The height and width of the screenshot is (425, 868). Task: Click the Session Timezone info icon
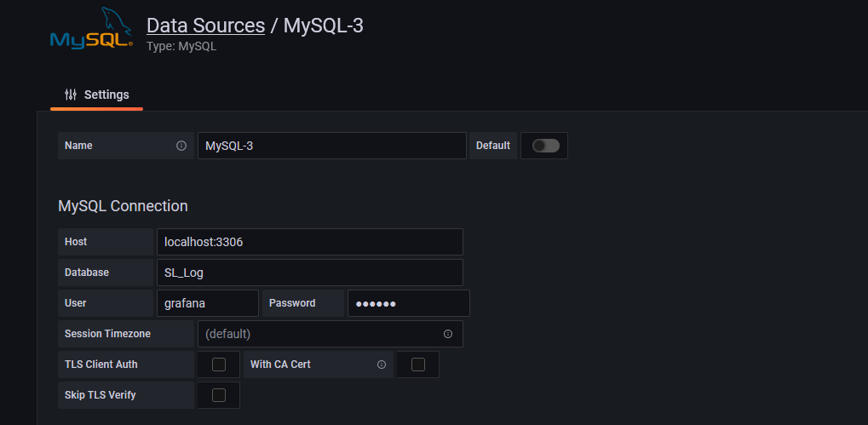coord(448,334)
